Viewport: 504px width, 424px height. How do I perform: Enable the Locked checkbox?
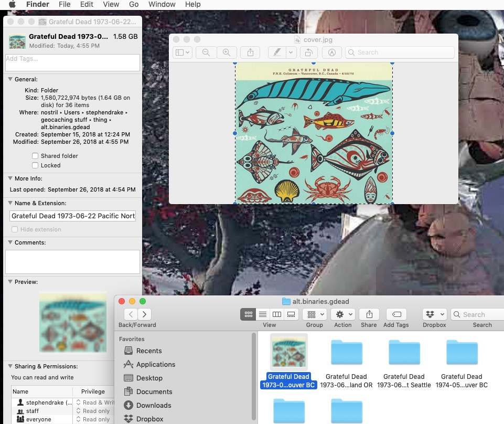coord(35,165)
